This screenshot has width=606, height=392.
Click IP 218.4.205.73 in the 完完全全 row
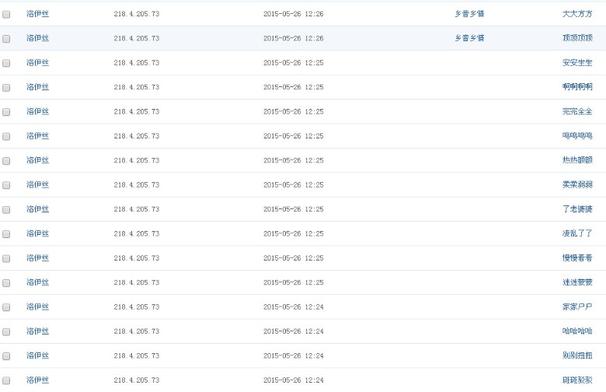[x=136, y=112]
